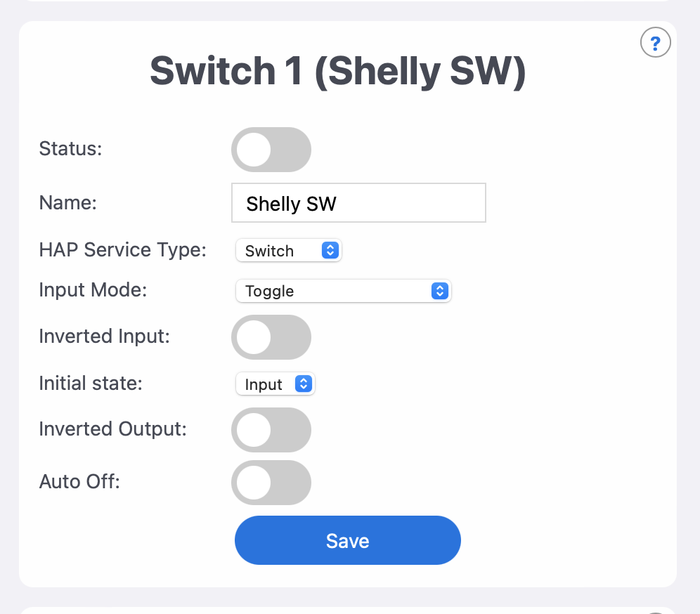Open the Initial state dropdown
The height and width of the screenshot is (614, 700).
click(275, 384)
